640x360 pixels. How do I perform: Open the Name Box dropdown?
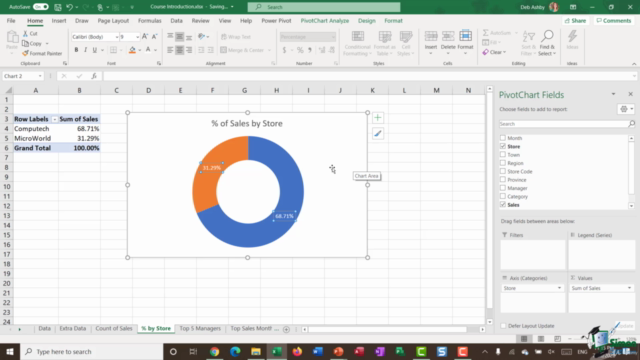coord(40,76)
